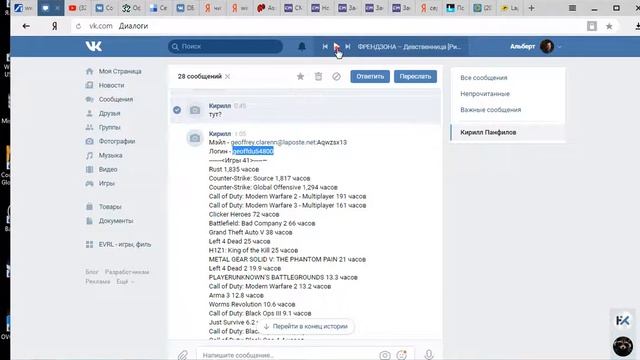This screenshot has height=360, width=640.
Task: Click 'Grand Theft Auto V 38 часов' line
Action: click(x=250, y=232)
